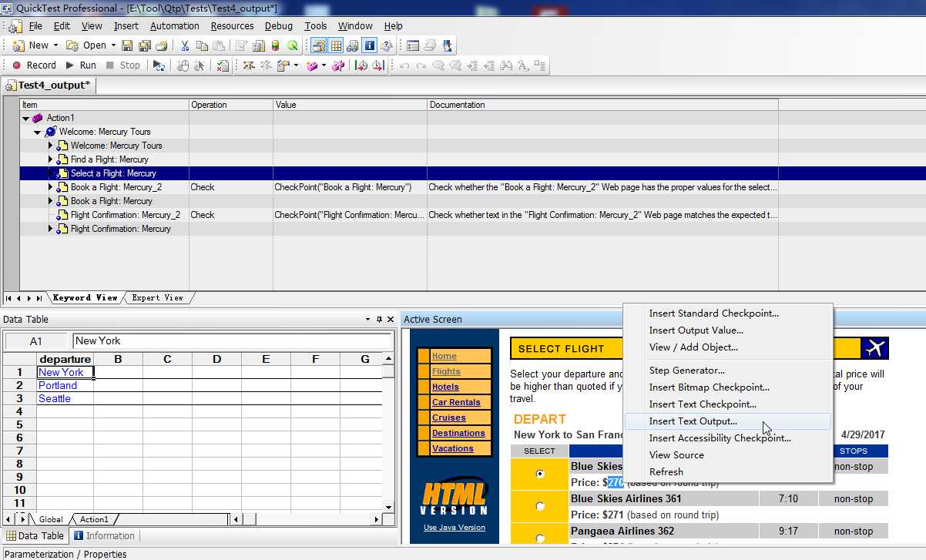
Task: Click the Home link in Active Screen
Action: coord(445,357)
